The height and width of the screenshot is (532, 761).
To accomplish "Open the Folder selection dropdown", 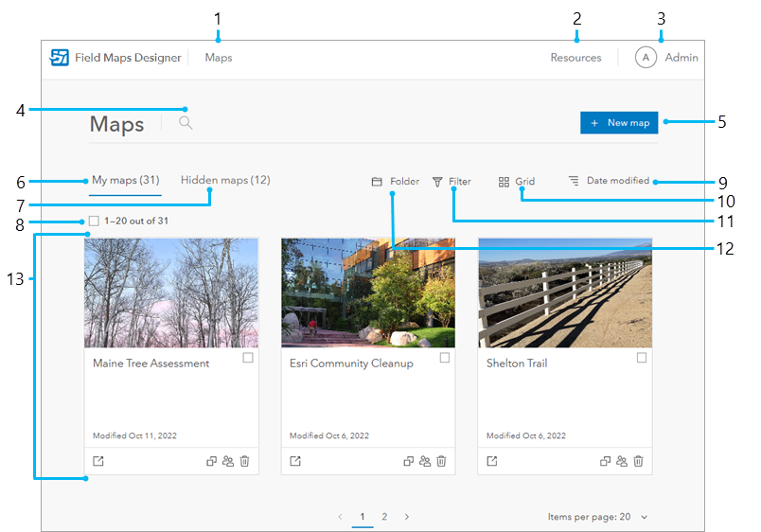I will pos(395,182).
